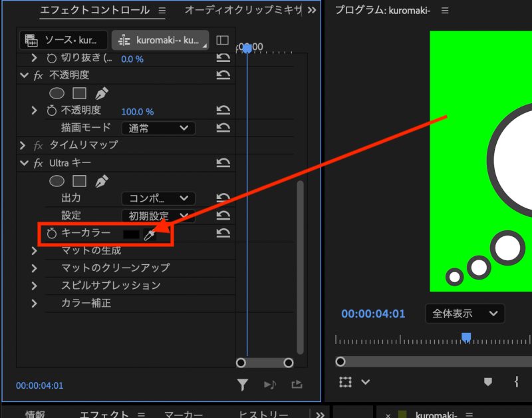The width and height of the screenshot is (532, 418).
Task: Switch to the Audio Clip Mixer tab
Action: point(243,10)
